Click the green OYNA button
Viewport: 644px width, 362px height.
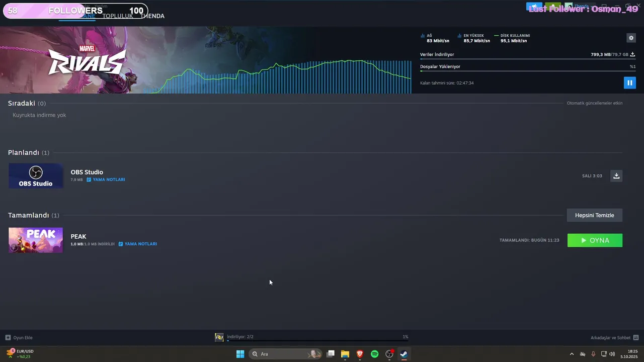(x=595, y=240)
